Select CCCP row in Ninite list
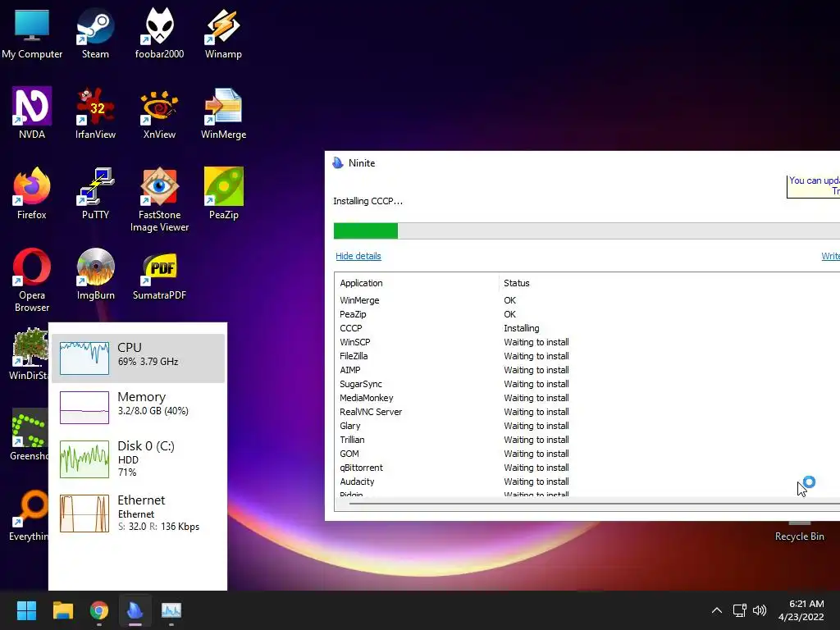Image resolution: width=840 pixels, height=630 pixels. [x=587, y=328]
